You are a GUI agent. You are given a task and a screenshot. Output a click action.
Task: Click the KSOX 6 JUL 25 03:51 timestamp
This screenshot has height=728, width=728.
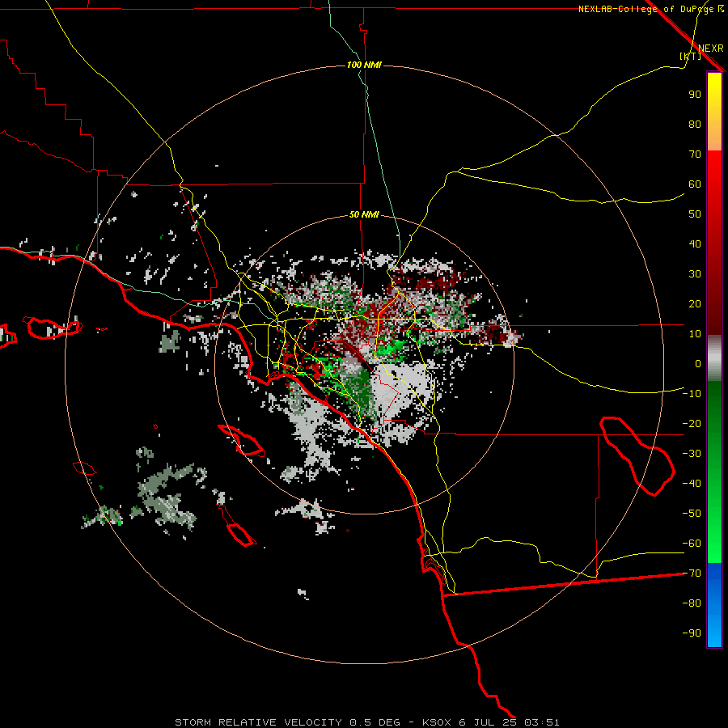[491, 722]
